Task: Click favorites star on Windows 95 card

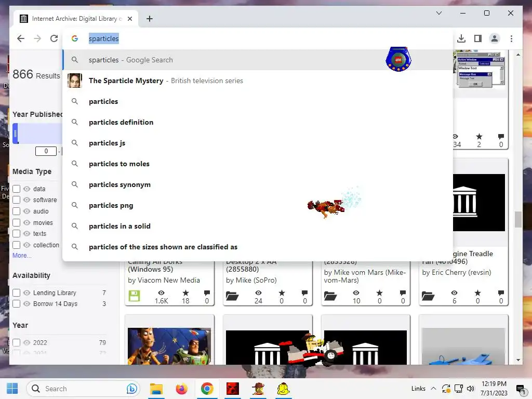Action: tap(185, 293)
